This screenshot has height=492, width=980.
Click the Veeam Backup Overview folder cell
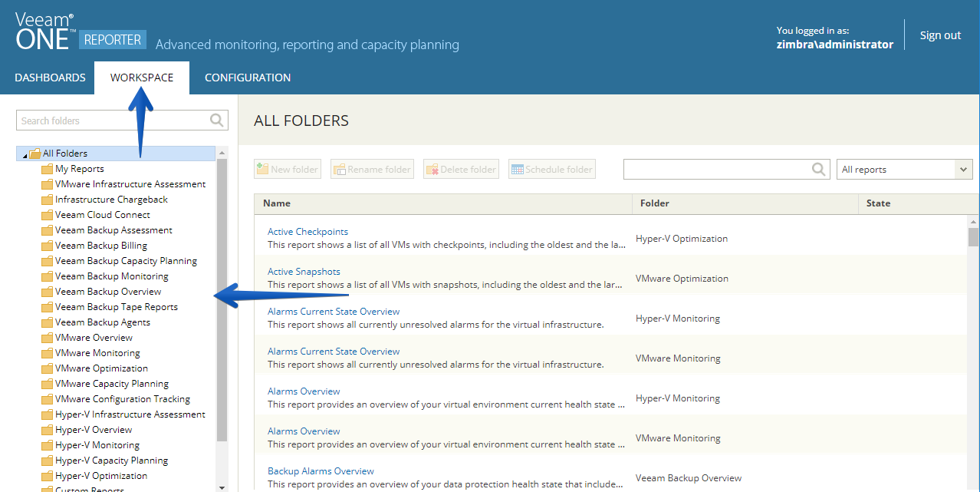[x=689, y=478]
